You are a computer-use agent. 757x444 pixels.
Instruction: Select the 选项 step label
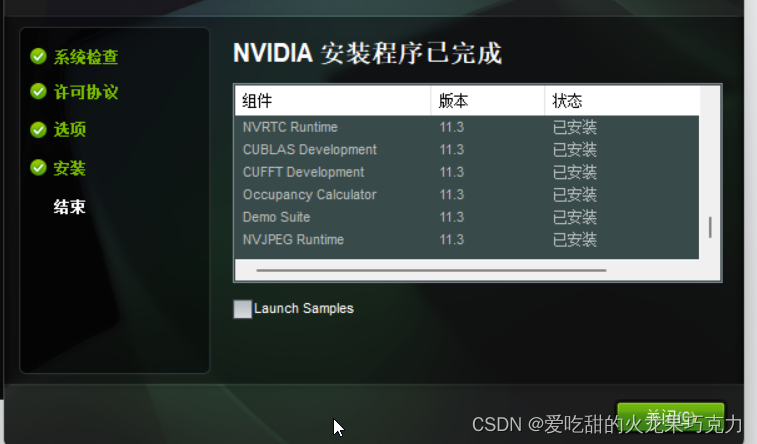pos(70,129)
